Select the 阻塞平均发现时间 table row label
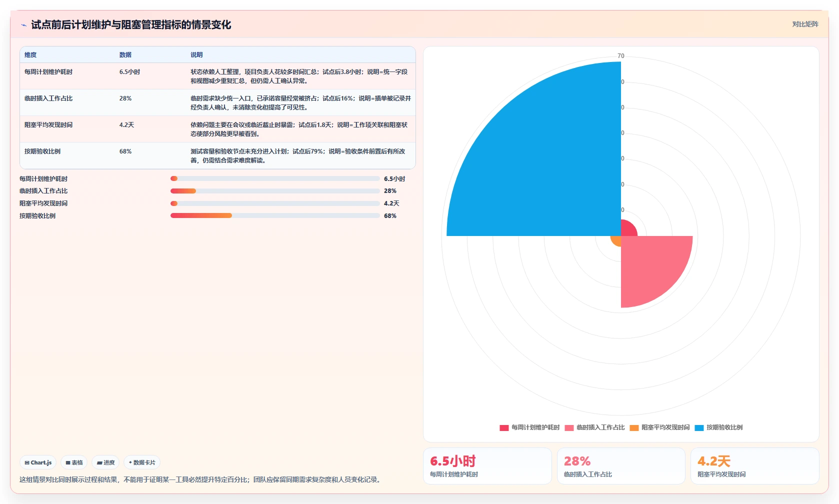 [x=48, y=125]
